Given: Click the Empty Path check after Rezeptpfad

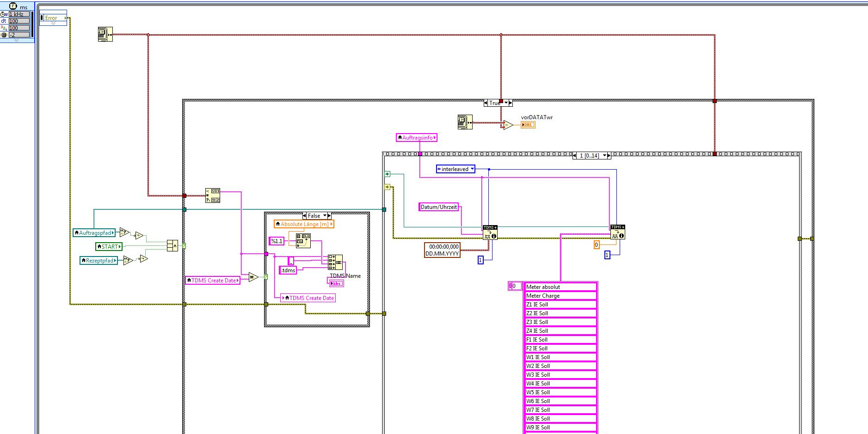Looking at the screenshot, I should (x=128, y=261).
